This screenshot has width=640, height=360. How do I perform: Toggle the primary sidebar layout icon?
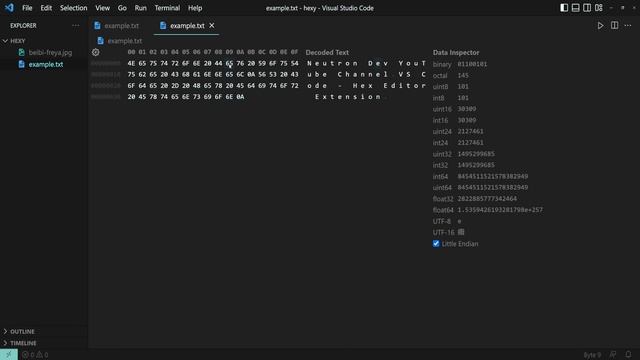[x=564, y=8]
